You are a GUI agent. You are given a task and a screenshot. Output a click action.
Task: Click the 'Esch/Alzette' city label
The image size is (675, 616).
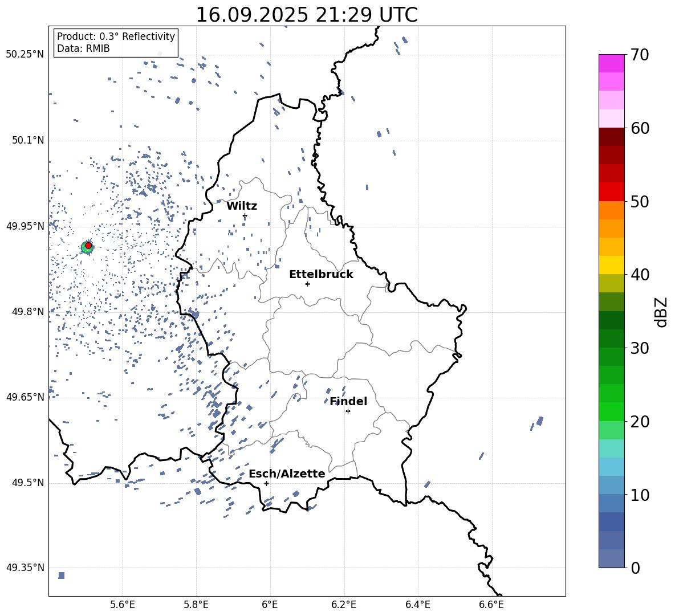(287, 474)
